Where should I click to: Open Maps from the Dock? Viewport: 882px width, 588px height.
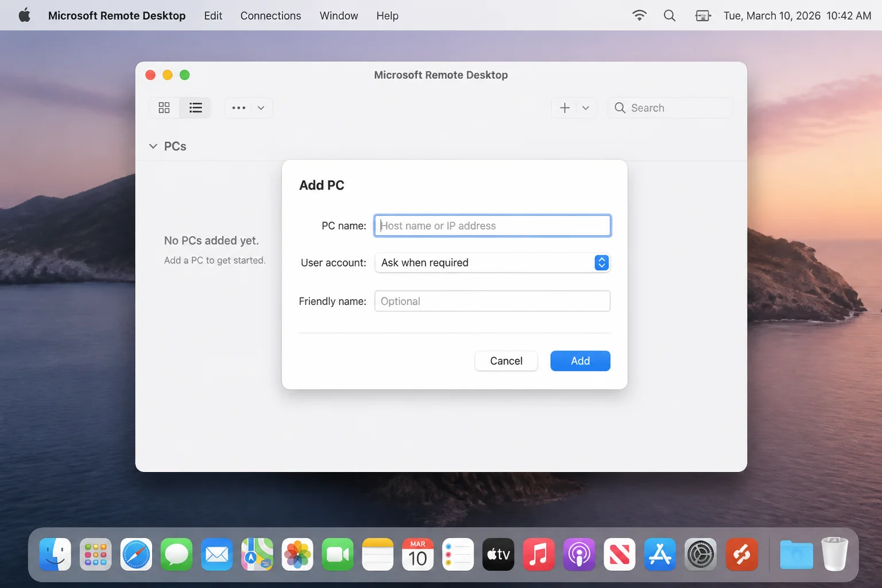(257, 554)
